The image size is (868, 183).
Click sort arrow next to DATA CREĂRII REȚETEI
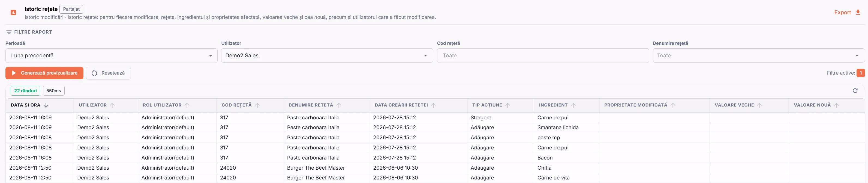pyautogui.click(x=434, y=105)
